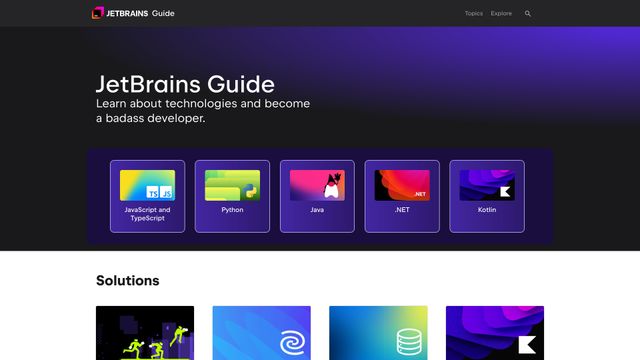Open the purple Kotlin solution thumbnail
640x360 pixels.
(495, 333)
